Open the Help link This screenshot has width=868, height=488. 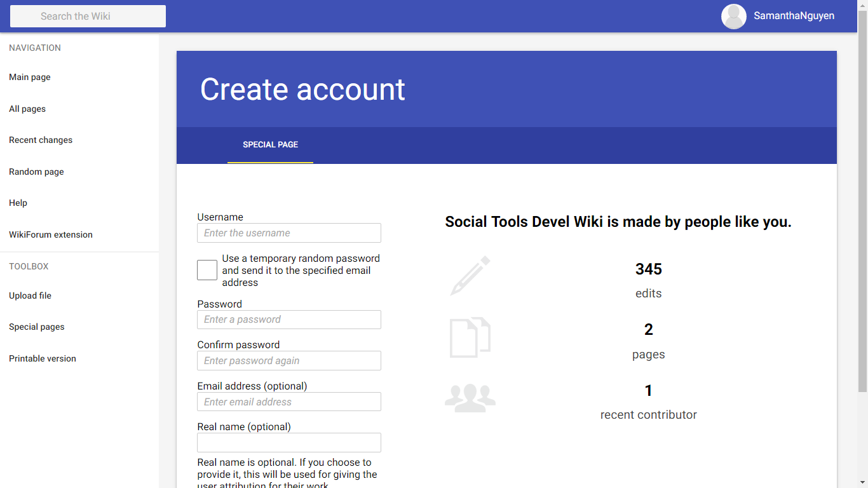[x=18, y=203]
